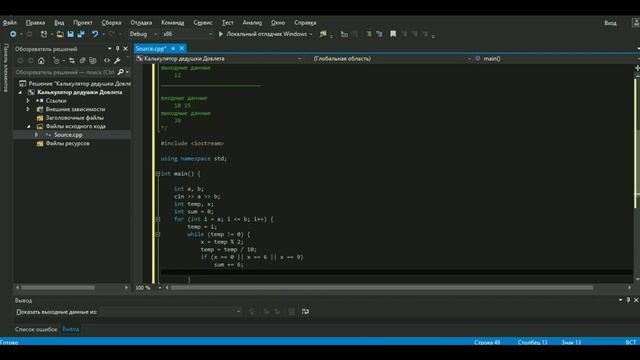
Task: Toggle the show all files icon
Action: [93, 61]
